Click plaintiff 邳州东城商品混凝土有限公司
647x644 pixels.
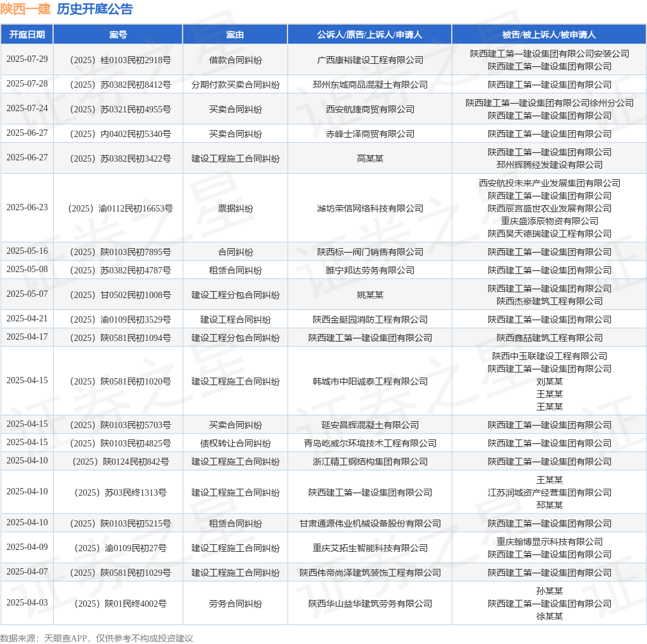(370, 85)
